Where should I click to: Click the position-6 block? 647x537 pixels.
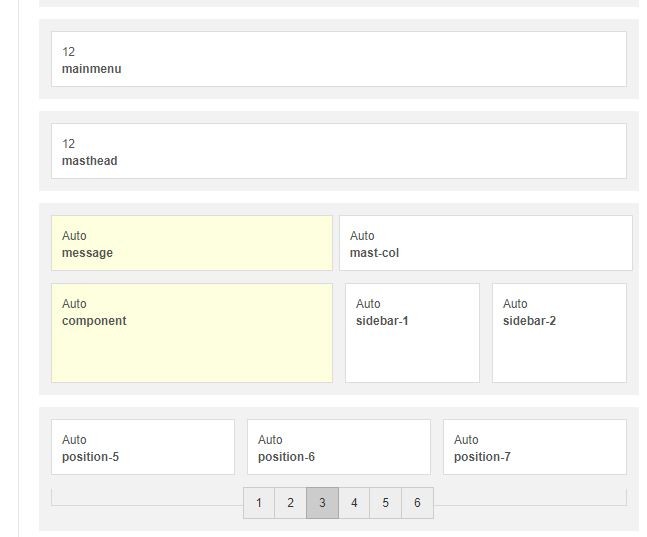339,447
